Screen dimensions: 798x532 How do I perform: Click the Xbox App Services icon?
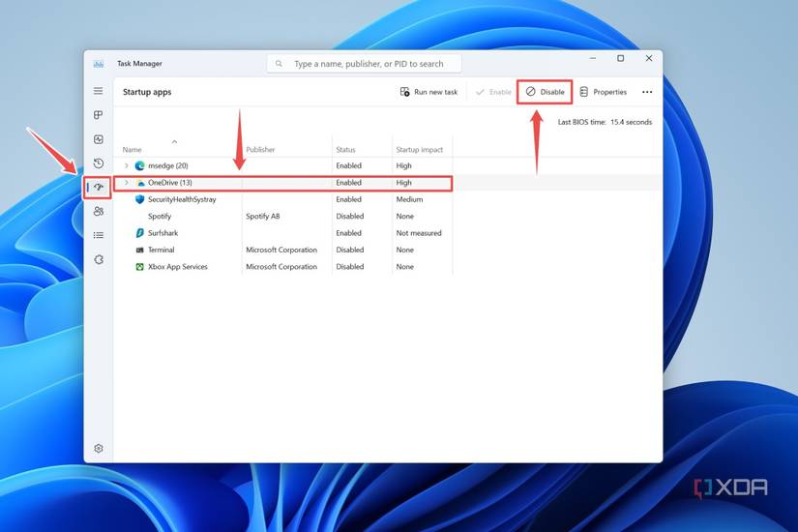click(139, 267)
